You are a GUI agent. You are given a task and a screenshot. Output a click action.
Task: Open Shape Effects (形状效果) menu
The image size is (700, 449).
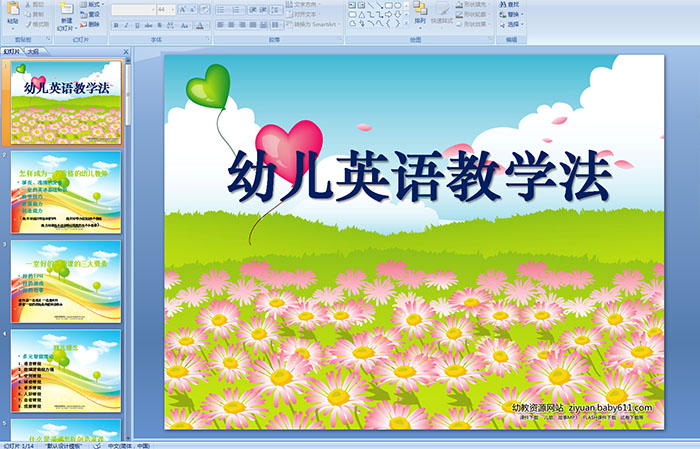(x=472, y=24)
